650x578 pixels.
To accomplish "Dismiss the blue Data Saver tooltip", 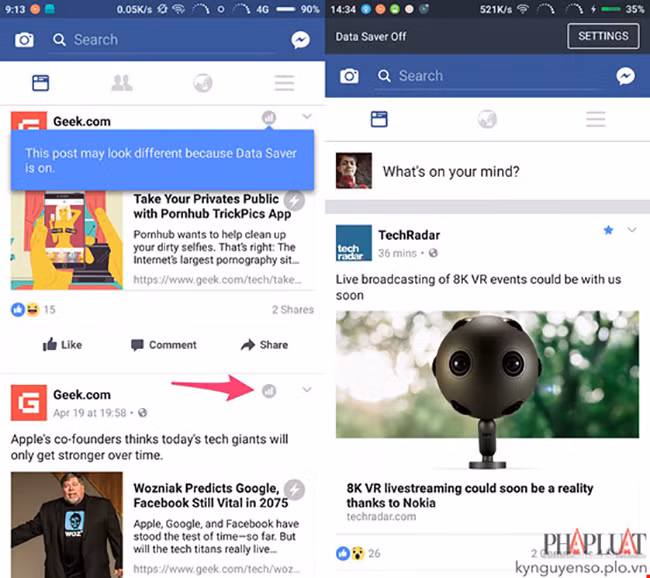I will [x=162, y=160].
